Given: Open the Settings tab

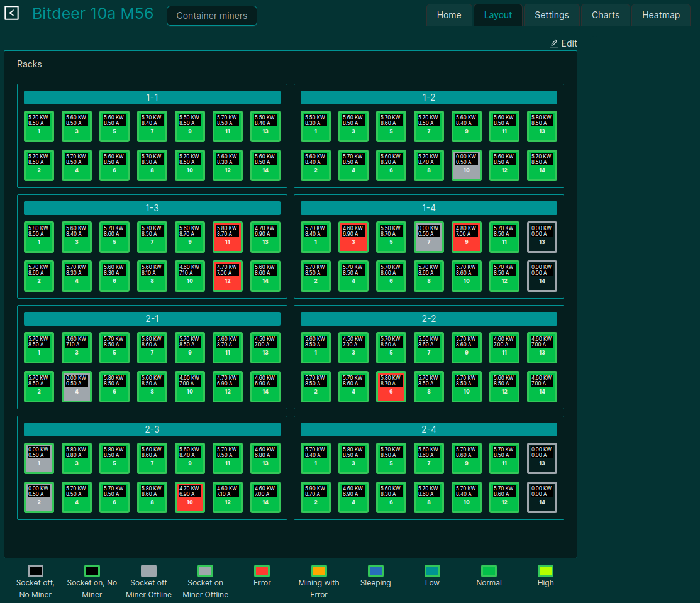Looking at the screenshot, I should click(552, 15).
